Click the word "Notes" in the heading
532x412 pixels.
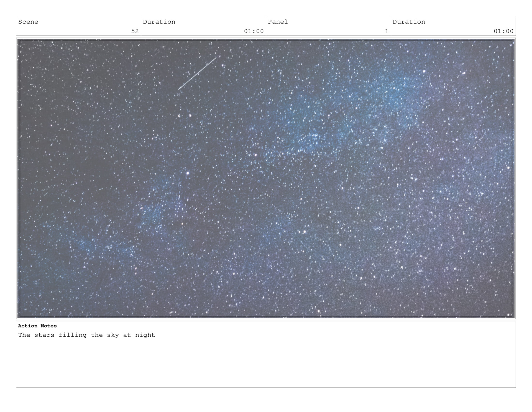coord(48,326)
